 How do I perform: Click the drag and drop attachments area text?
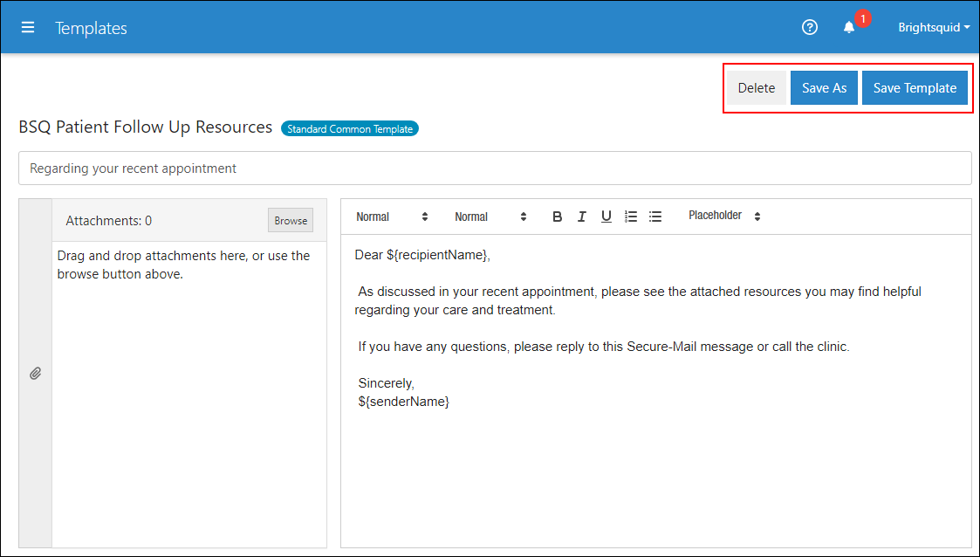(x=184, y=265)
